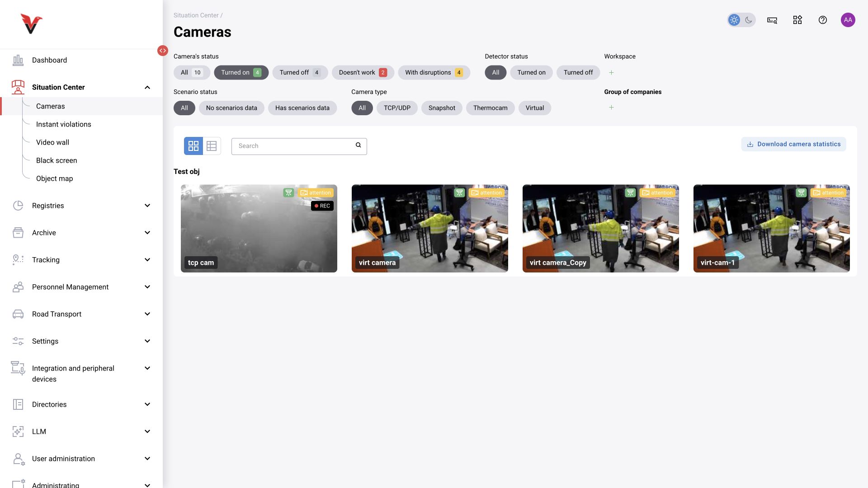Select the Thermocam camera type
The image size is (868, 488).
pyautogui.click(x=491, y=108)
